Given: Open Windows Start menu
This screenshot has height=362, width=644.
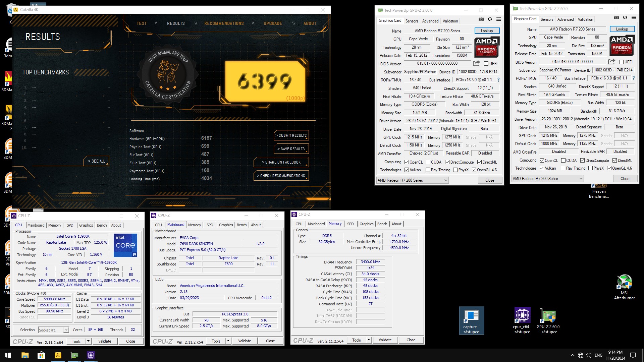Looking at the screenshot, I should tap(8, 355).
